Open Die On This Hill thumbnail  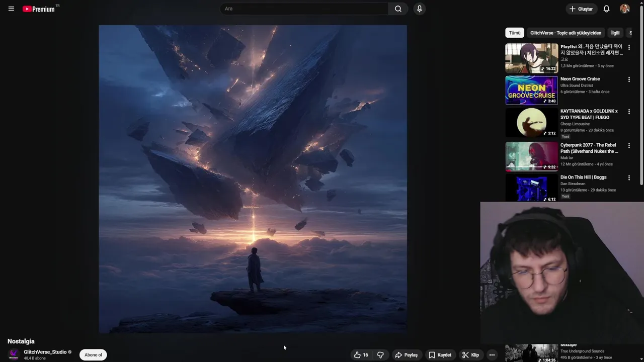(x=531, y=188)
